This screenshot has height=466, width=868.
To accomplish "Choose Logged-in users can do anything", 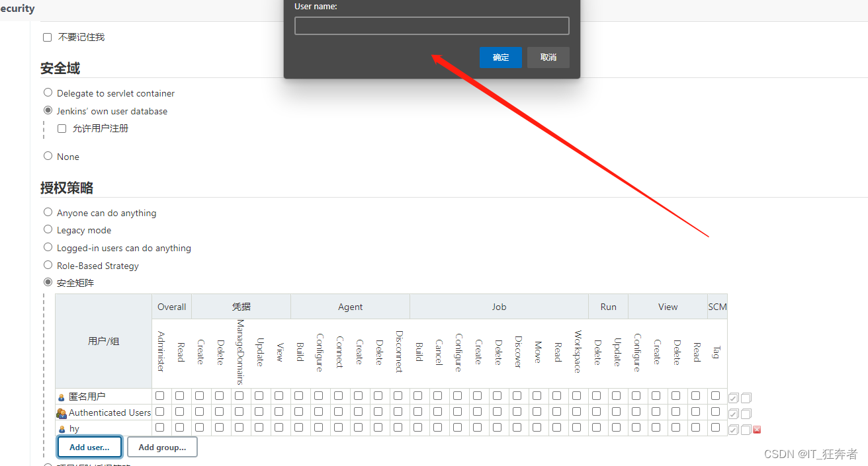I will point(48,247).
